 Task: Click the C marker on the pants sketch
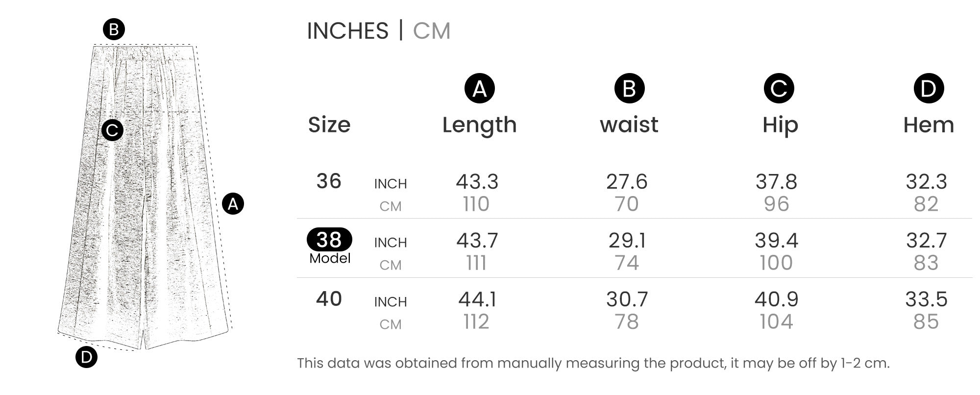pyautogui.click(x=112, y=130)
